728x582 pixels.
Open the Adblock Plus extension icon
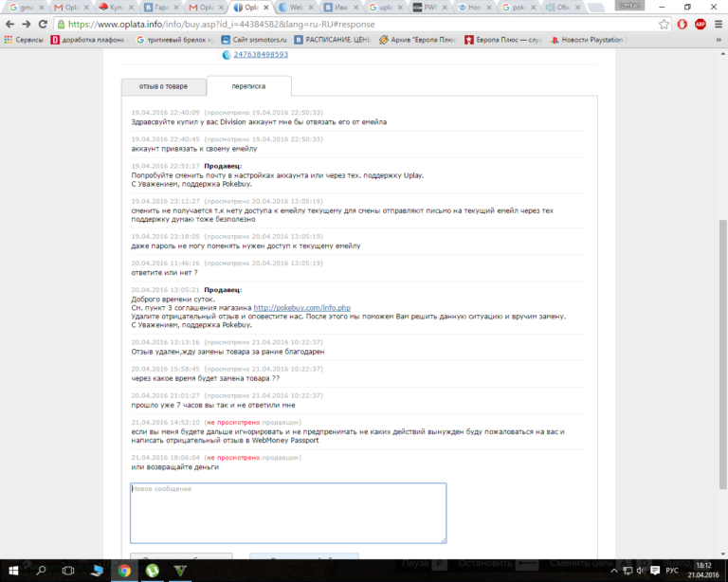coord(701,24)
